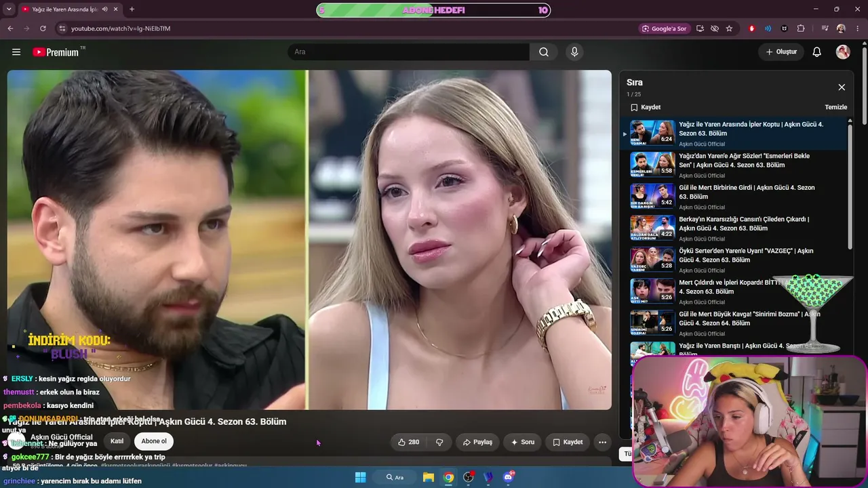
Task: Open Discord from the taskbar
Action: click(508, 477)
